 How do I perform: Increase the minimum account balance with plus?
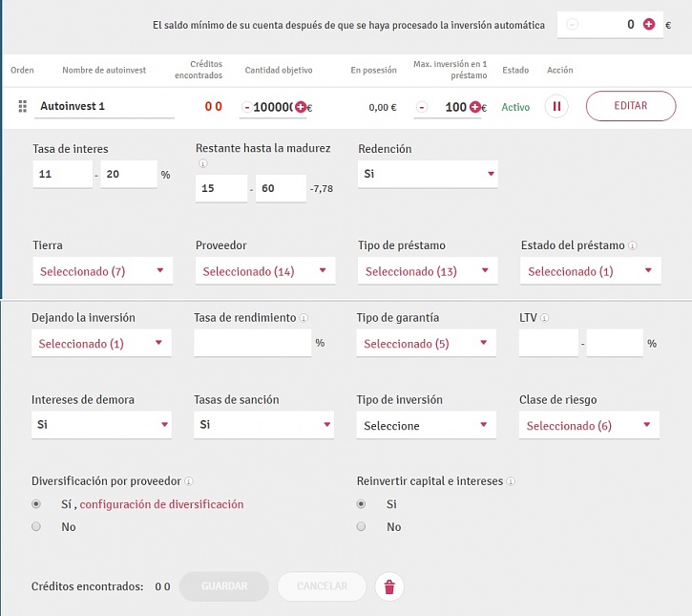point(649,25)
